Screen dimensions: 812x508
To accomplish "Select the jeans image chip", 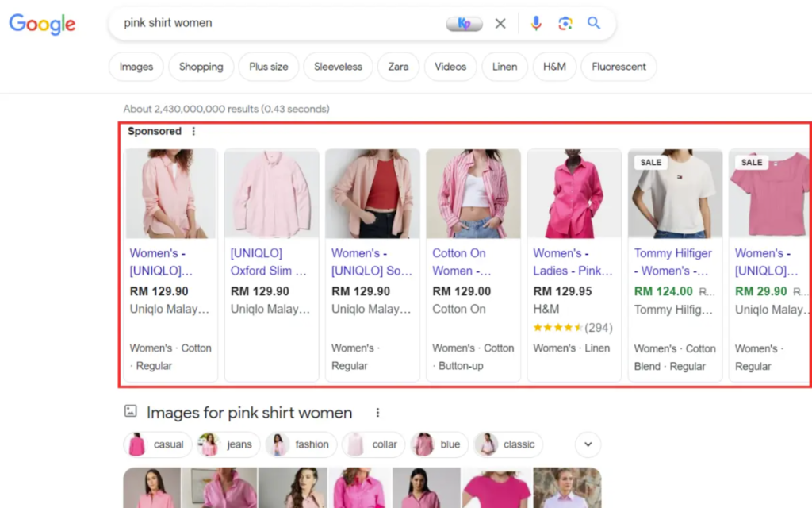I will [228, 444].
